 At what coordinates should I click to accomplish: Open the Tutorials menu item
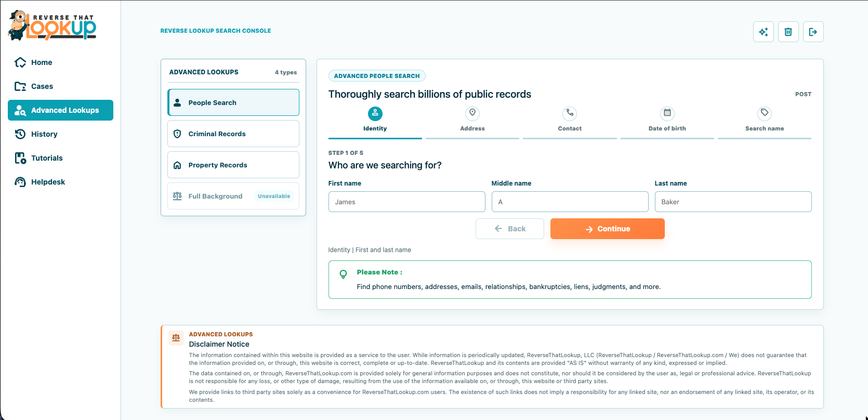point(60,158)
